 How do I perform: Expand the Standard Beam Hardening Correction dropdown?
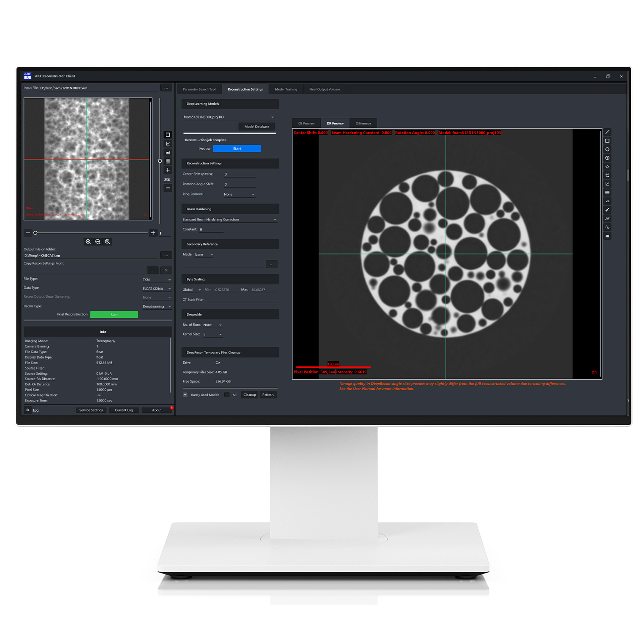click(x=230, y=219)
